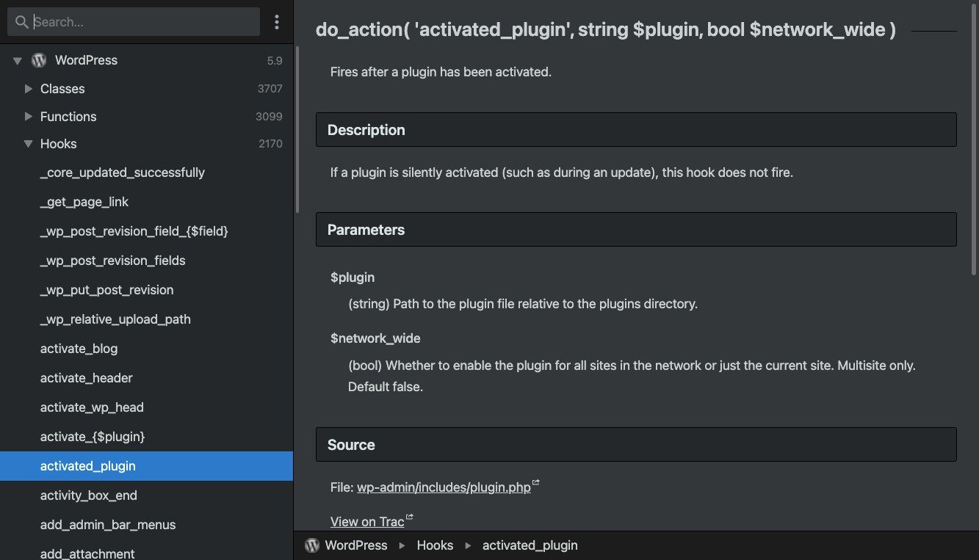Viewport: 979px width, 560px height.
Task: Open the activate_wp_head hook
Action: [x=146, y=407]
